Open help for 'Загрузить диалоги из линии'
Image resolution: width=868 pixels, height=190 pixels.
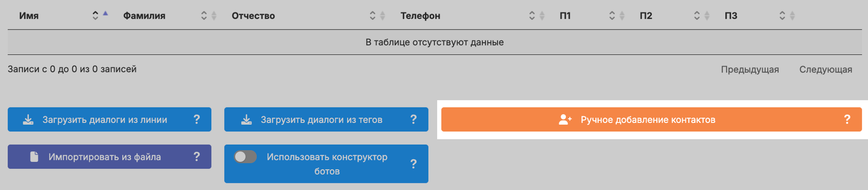coord(197,119)
